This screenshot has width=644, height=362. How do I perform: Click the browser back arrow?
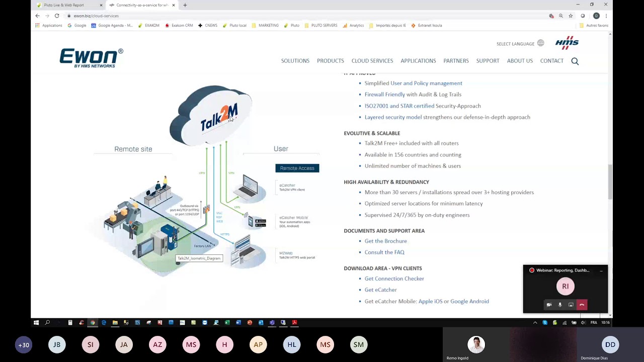pyautogui.click(x=37, y=16)
